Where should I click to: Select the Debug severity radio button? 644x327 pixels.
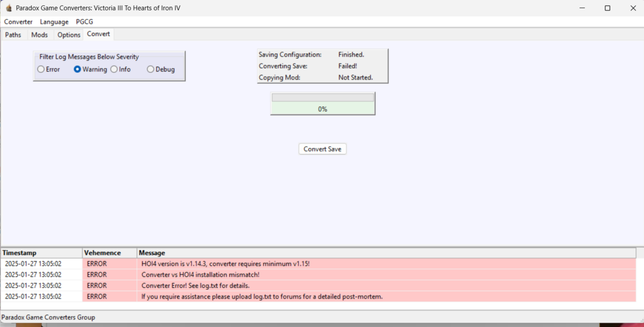[150, 69]
